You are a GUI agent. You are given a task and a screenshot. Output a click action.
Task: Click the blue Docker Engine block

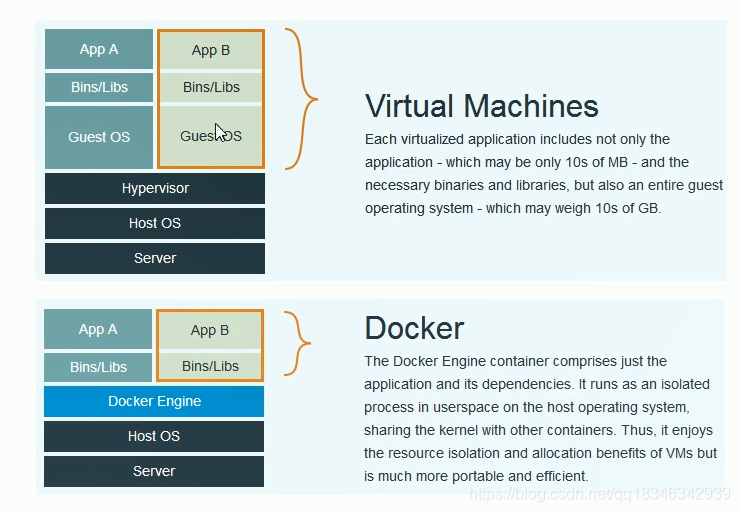click(x=154, y=401)
